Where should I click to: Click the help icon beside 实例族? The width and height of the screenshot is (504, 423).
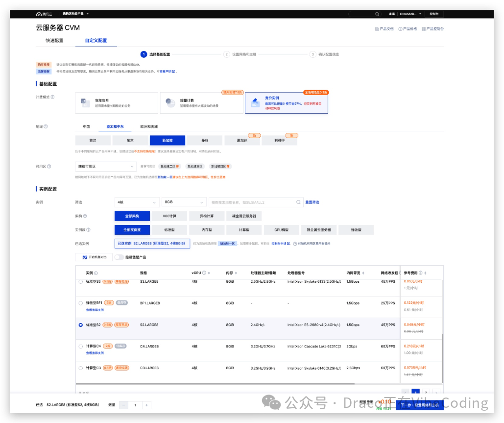(x=89, y=230)
